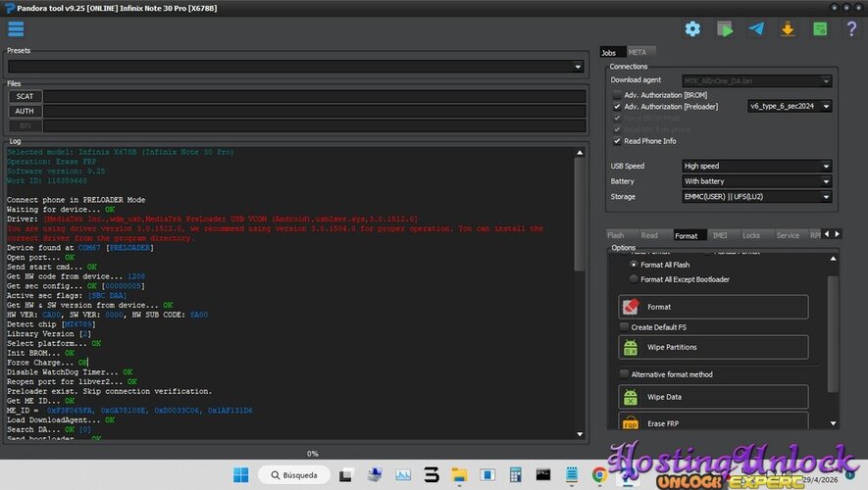Click the log scrollbar up arrow
Viewport: 868px width, 490px height.
[580, 153]
